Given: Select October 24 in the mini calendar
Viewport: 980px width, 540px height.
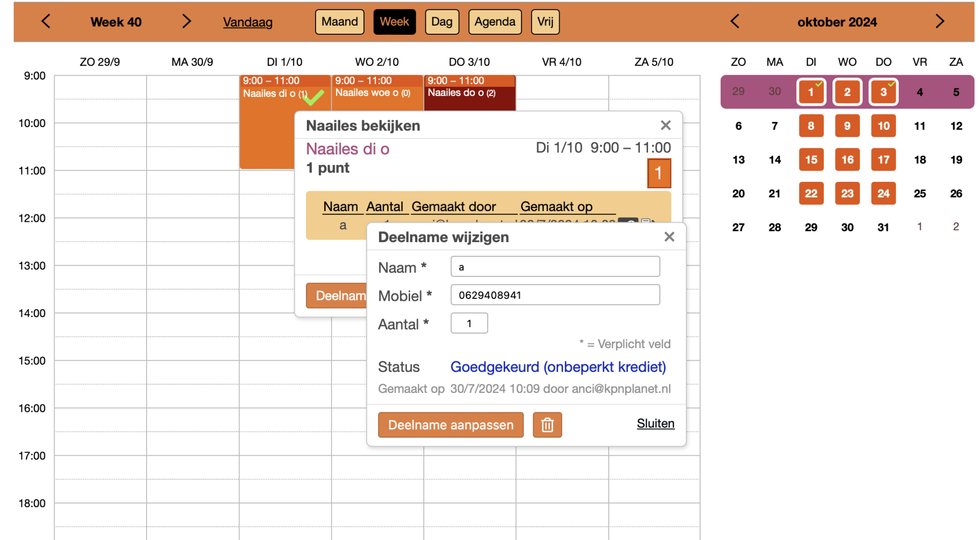Looking at the screenshot, I should click(x=883, y=194).
